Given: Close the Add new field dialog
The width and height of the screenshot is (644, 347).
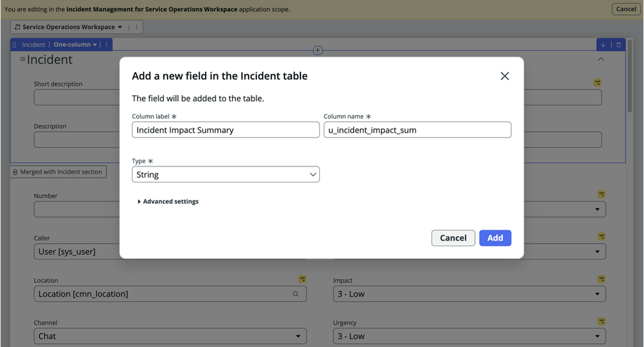Looking at the screenshot, I should pos(505,76).
